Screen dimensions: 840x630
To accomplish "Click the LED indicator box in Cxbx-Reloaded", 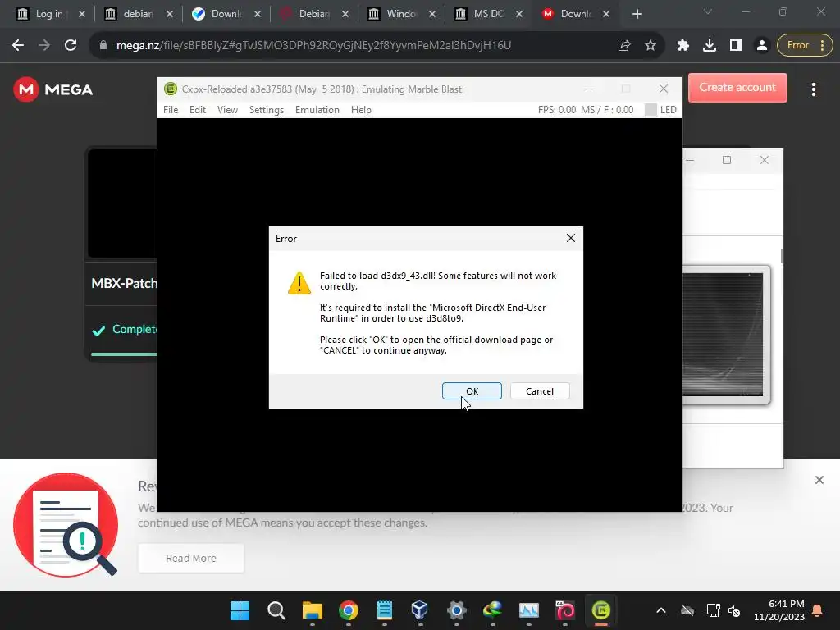I will (651, 110).
